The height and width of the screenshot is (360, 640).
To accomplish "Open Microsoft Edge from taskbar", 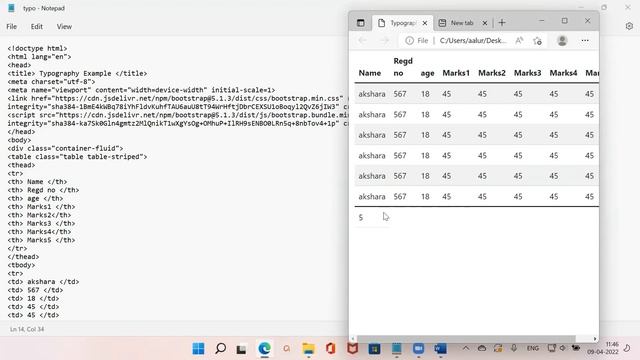I will (x=264, y=349).
